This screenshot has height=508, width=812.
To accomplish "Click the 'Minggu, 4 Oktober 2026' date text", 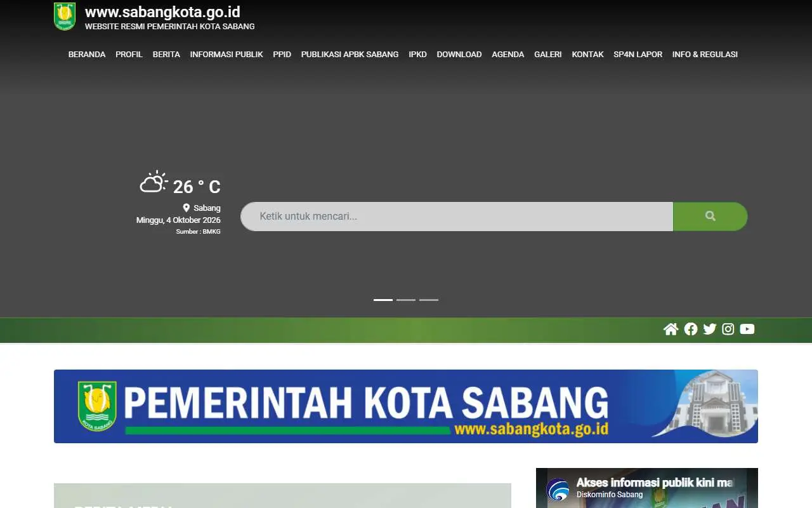I will click(178, 220).
